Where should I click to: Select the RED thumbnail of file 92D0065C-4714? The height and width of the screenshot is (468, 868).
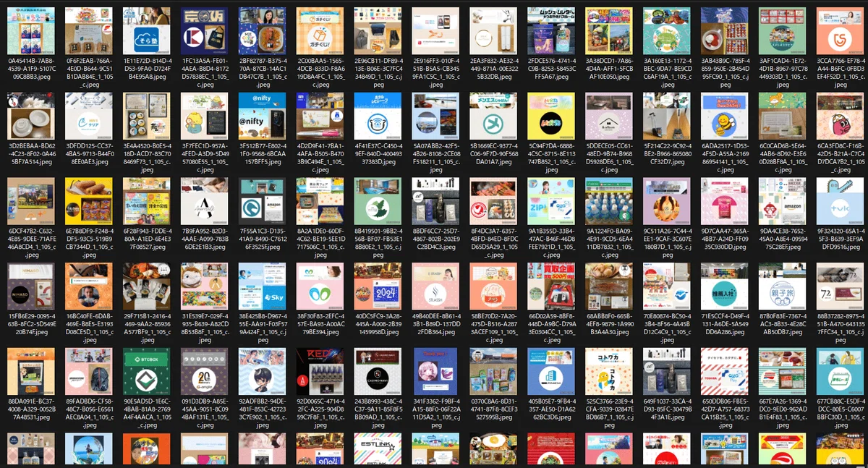coord(320,371)
